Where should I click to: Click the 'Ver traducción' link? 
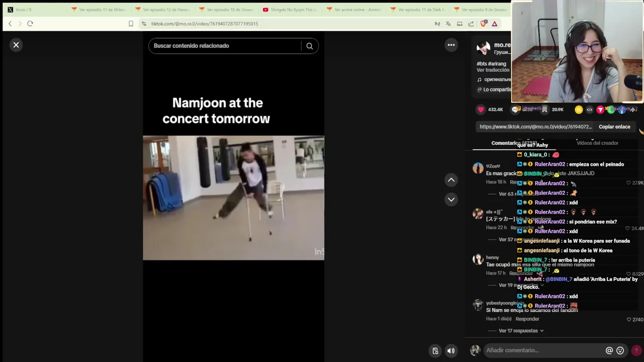(x=493, y=70)
